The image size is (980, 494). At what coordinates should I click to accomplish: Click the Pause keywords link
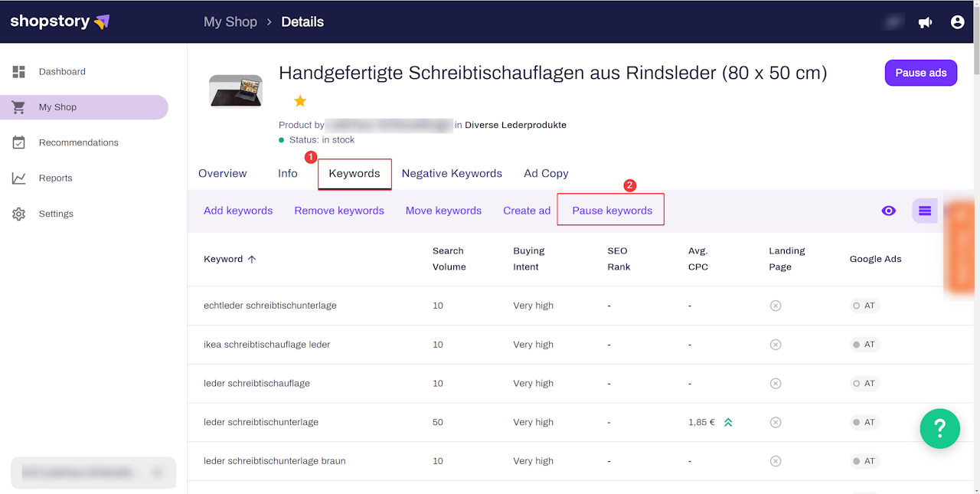[x=612, y=211]
